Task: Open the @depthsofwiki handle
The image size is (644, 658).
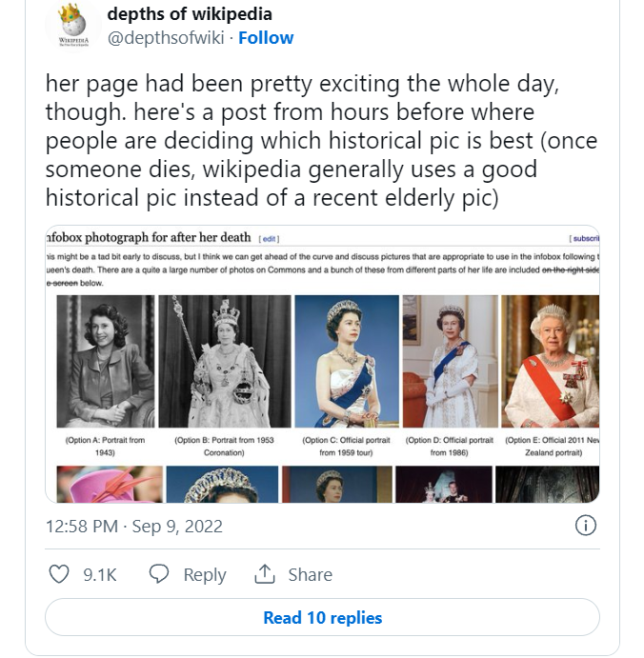Action: (x=166, y=38)
